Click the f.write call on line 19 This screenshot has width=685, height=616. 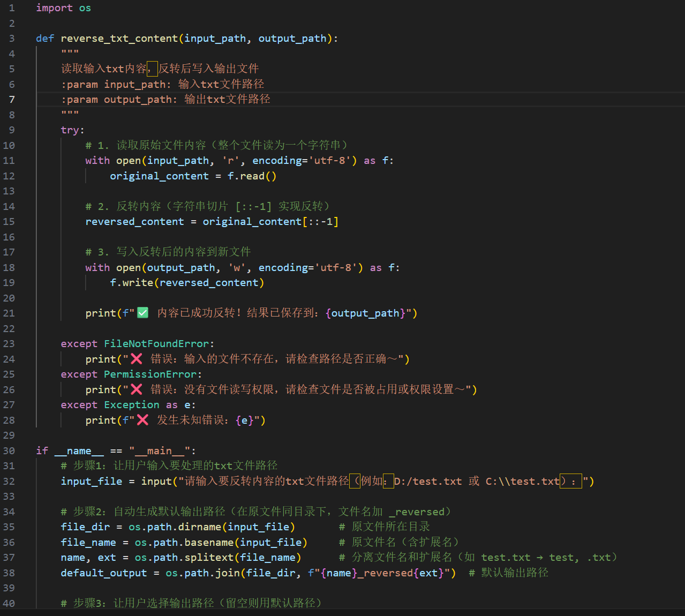click(131, 283)
